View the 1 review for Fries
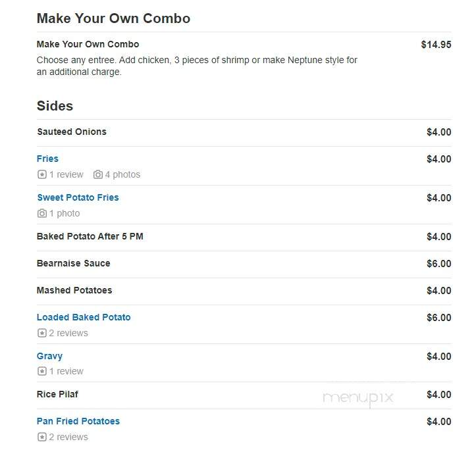The width and height of the screenshot is (476, 452). click(x=66, y=174)
